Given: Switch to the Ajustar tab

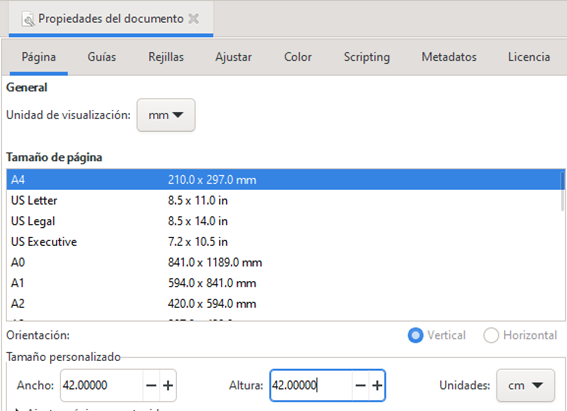Looking at the screenshot, I should point(233,57).
